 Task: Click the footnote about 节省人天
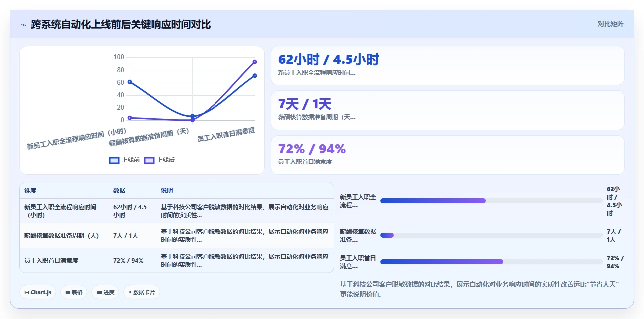pyautogui.click(x=479, y=289)
